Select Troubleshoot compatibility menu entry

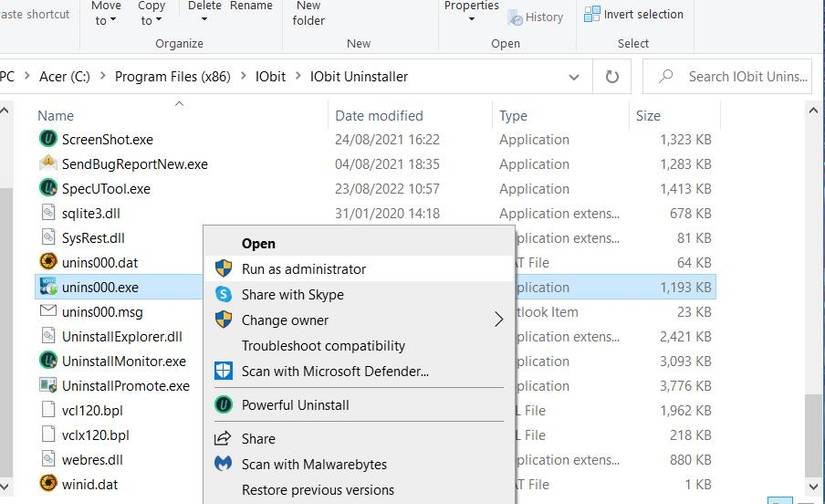[323, 346]
